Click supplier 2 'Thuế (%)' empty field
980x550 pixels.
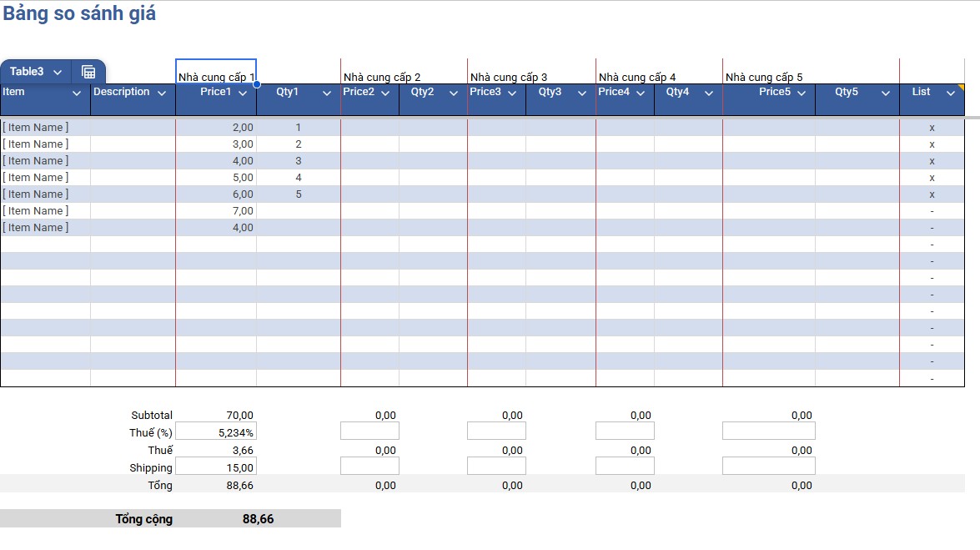(x=370, y=431)
